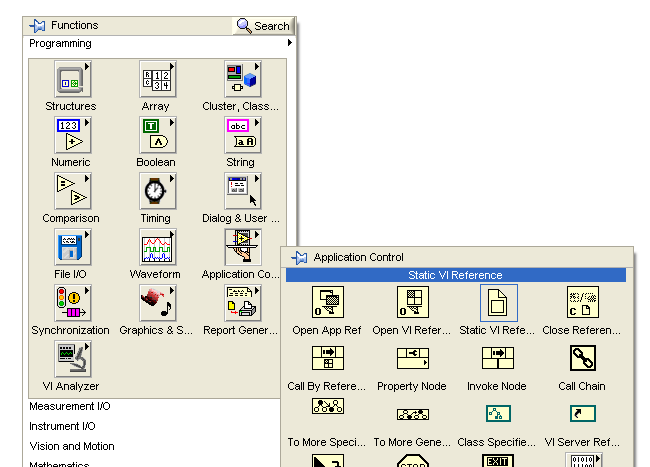Open the Graphics & Sound palette

coord(158,303)
